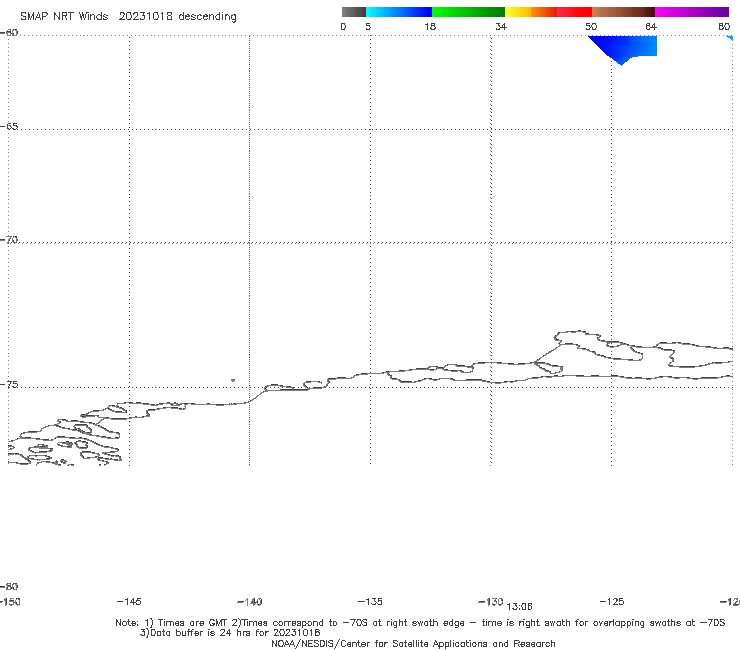Click the "64" color scale label
This screenshot has width=740, height=650.
point(651,26)
